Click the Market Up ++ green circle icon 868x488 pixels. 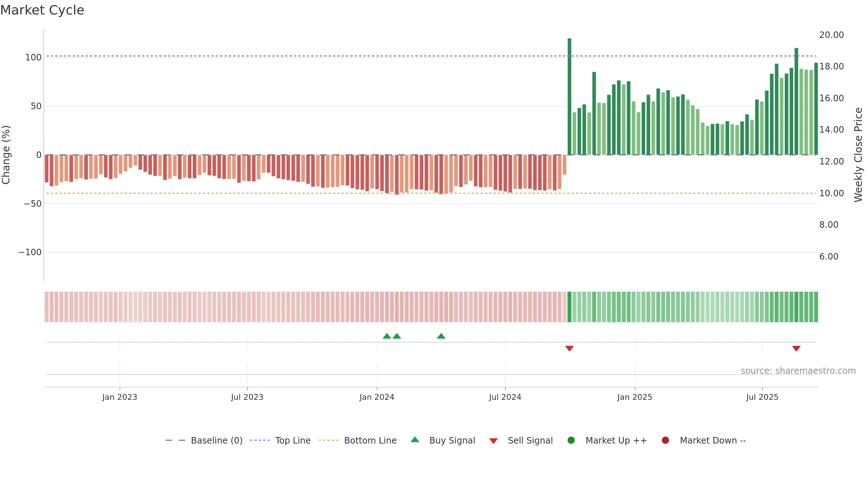coord(571,440)
